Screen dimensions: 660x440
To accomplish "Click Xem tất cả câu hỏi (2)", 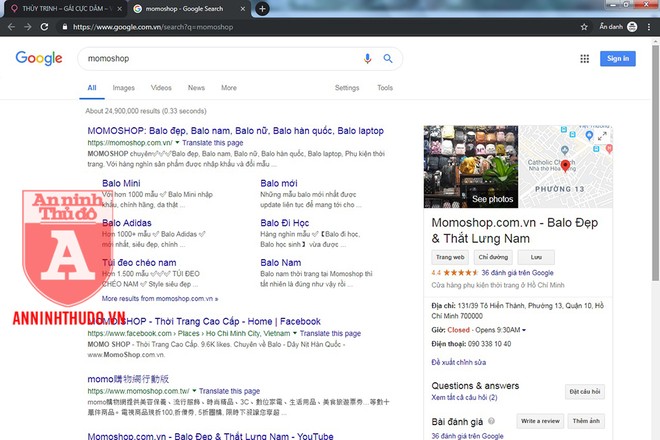I will tap(464, 397).
